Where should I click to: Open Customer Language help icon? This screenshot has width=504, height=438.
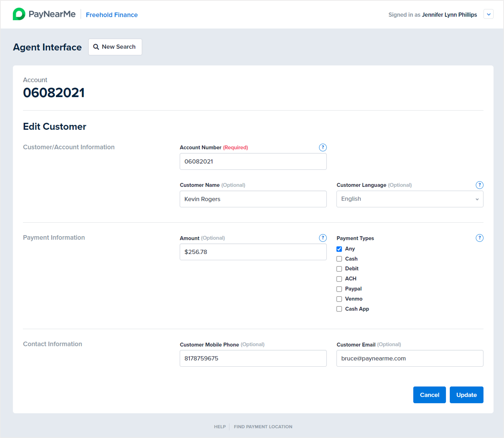(479, 185)
